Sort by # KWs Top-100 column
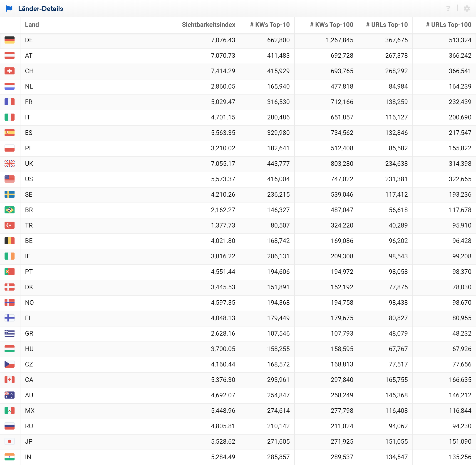This screenshot has width=476, height=465. pos(331,25)
